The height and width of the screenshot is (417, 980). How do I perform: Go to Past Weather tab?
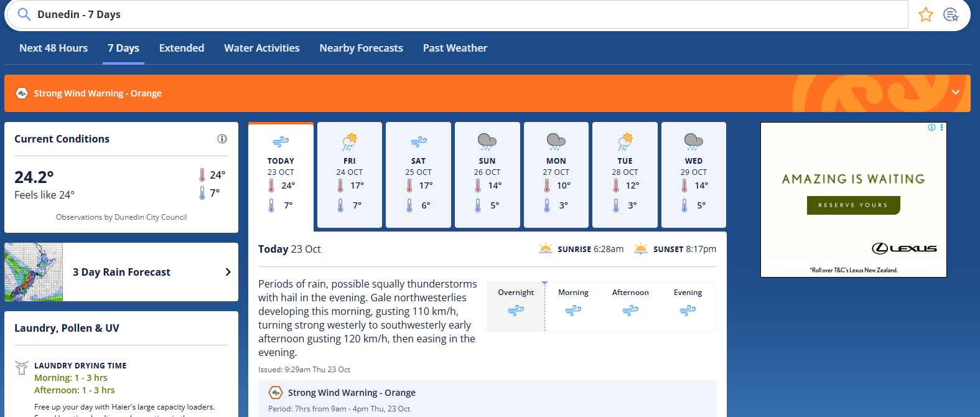[455, 48]
